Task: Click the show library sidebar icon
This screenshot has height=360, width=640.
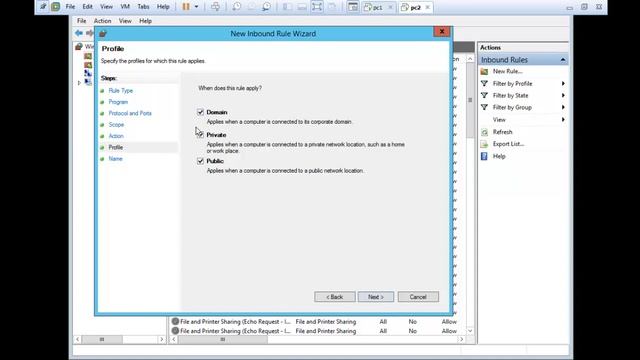Action: point(287,7)
